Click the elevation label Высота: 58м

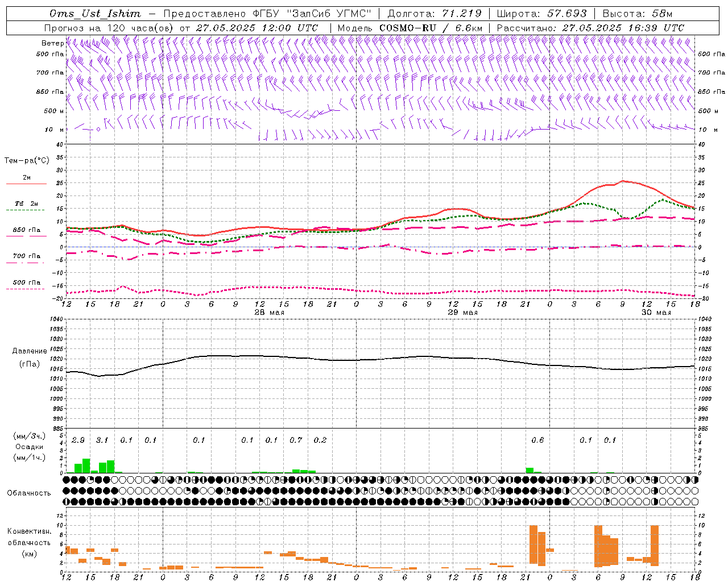[637, 14]
